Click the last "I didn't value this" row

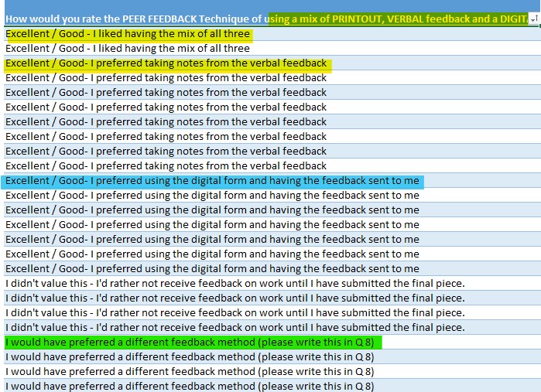235,327
